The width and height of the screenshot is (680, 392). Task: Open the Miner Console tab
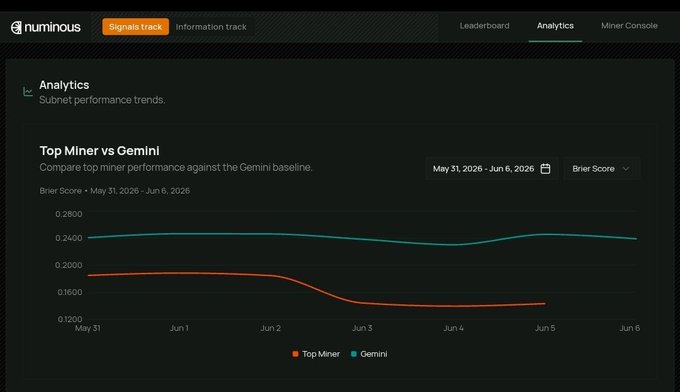[x=629, y=26]
